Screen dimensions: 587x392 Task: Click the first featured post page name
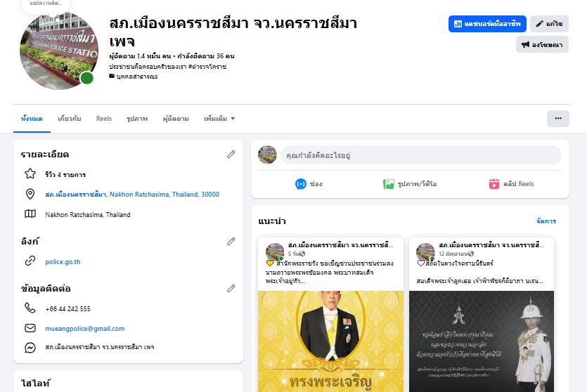pyautogui.click(x=340, y=245)
